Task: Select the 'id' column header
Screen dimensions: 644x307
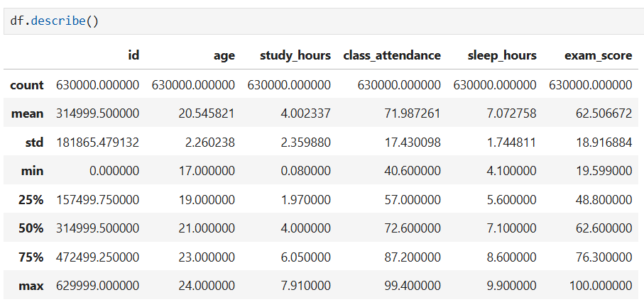Action: 133,55
